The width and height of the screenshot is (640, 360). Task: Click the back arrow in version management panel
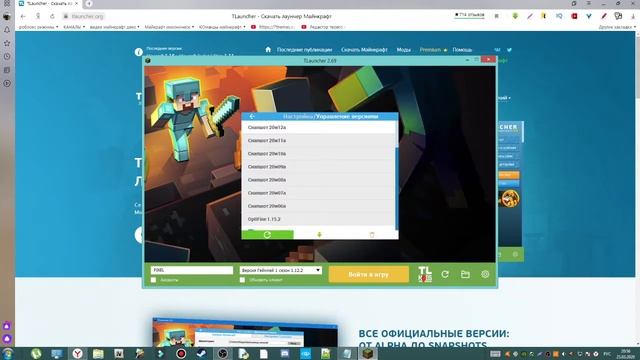click(252, 116)
